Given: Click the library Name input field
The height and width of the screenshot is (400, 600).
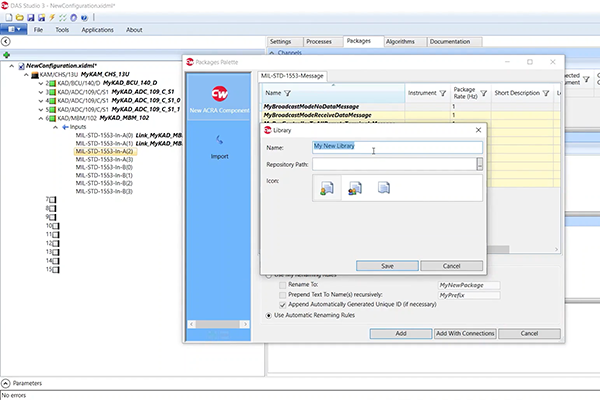Looking at the screenshot, I should [397, 147].
